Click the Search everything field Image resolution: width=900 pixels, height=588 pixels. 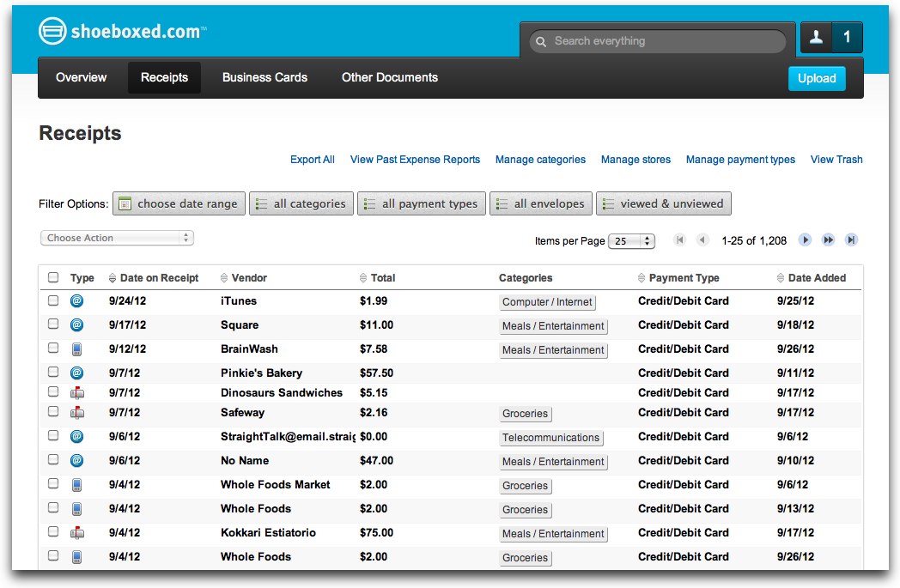click(657, 41)
